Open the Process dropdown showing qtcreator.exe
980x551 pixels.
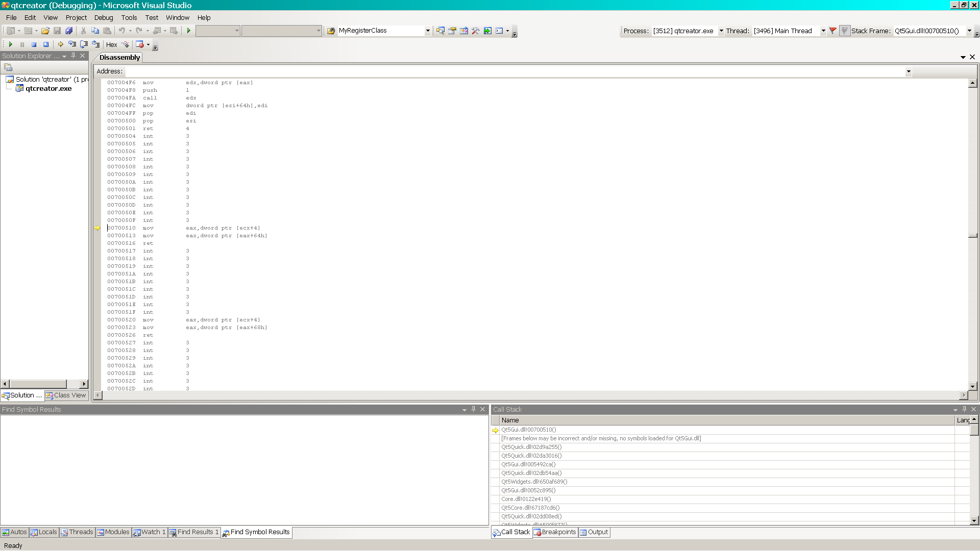pyautogui.click(x=721, y=31)
